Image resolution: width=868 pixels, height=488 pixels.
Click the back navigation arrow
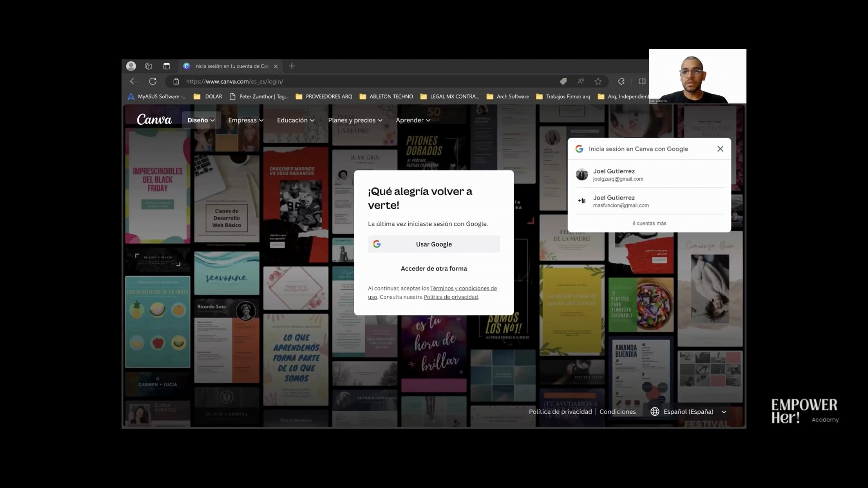point(133,81)
